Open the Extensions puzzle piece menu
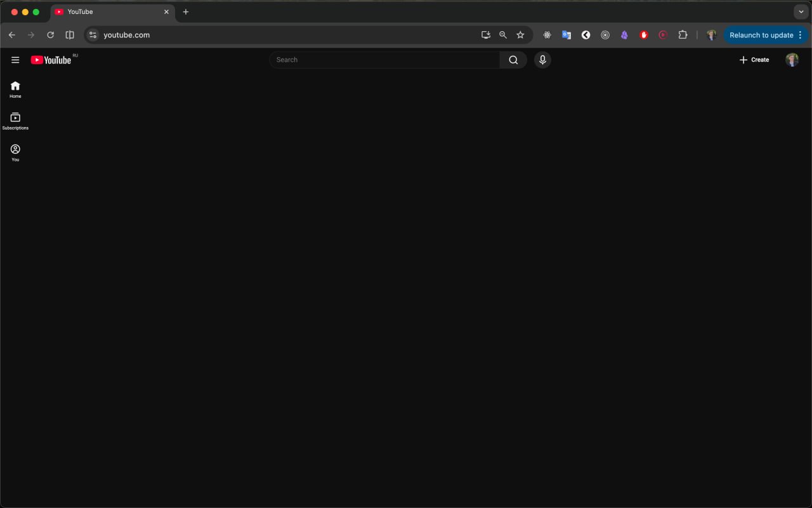Image resolution: width=812 pixels, height=508 pixels. tap(683, 35)
